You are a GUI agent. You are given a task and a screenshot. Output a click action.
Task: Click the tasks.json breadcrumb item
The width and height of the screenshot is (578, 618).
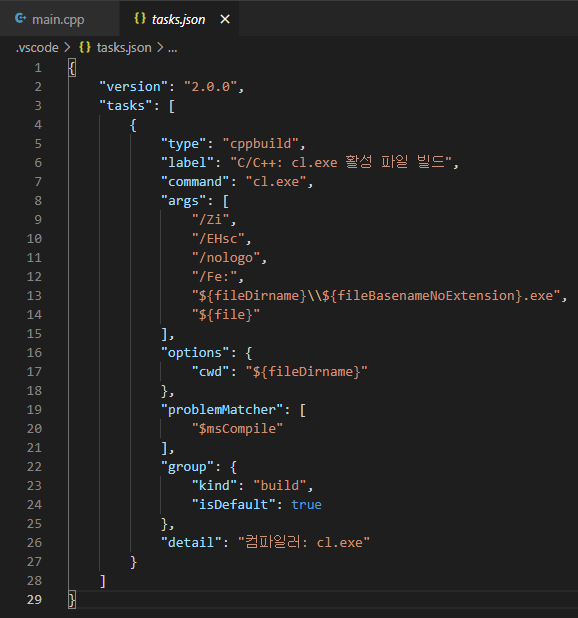pyautogui.click(x=124, y=48)
